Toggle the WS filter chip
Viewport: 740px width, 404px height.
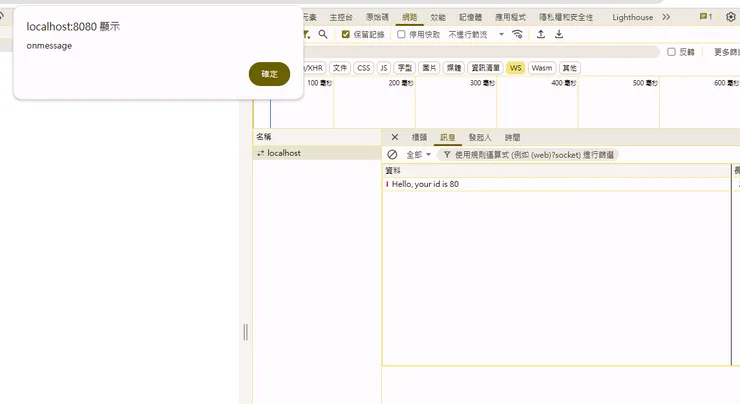(515, 68)
